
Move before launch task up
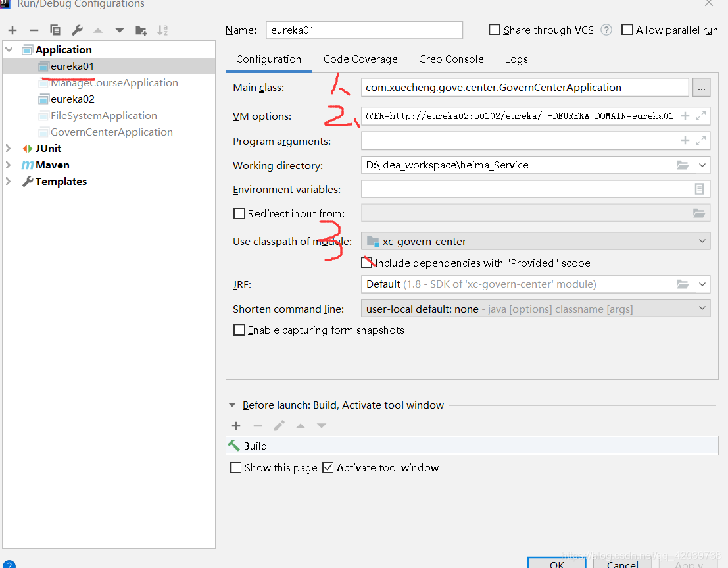[x=301, y=426]
